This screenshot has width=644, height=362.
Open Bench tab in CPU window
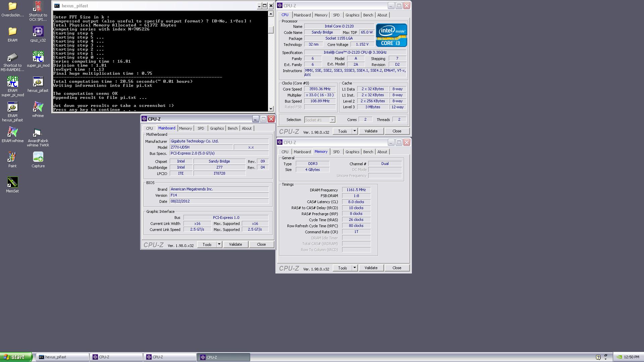(x=368, y=15)
